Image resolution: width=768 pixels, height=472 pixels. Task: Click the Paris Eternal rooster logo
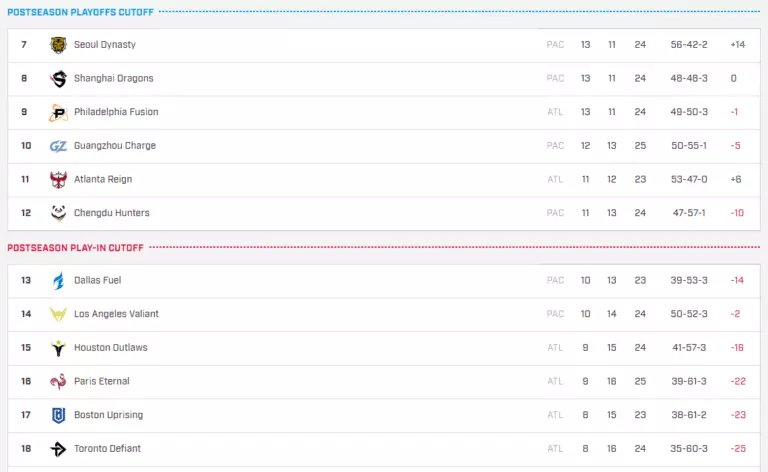tap(58, 381)
